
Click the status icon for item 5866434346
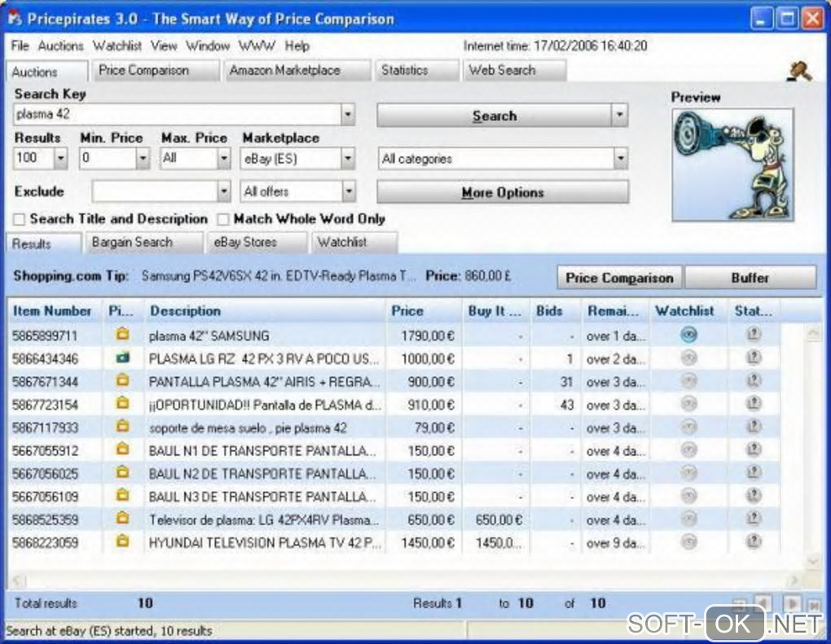754,357
